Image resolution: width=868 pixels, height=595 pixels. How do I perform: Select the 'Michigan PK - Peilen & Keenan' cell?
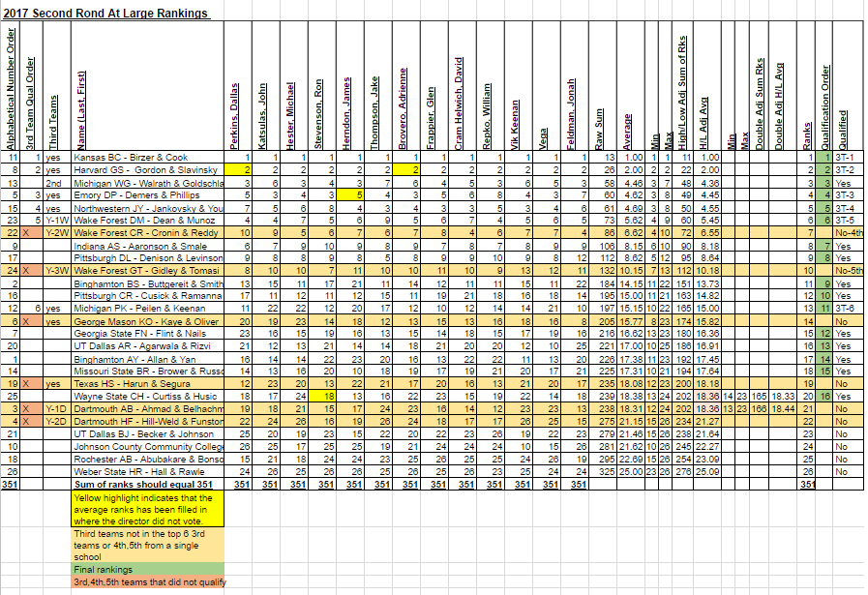pos(147,309)
